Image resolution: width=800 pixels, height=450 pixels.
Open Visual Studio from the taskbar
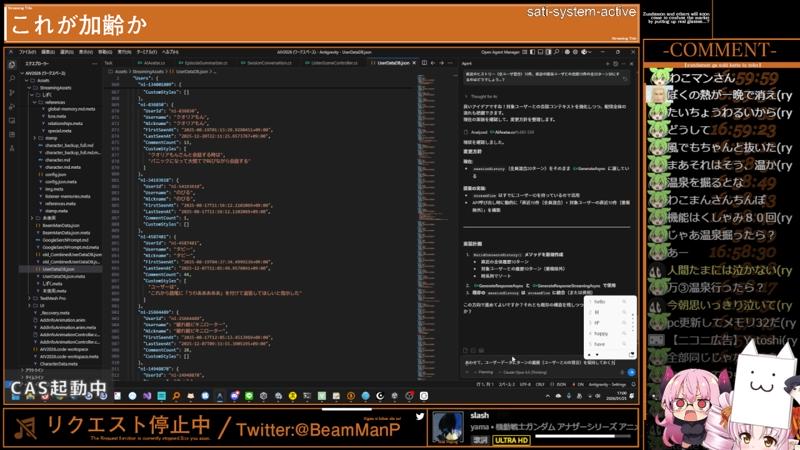147,396
